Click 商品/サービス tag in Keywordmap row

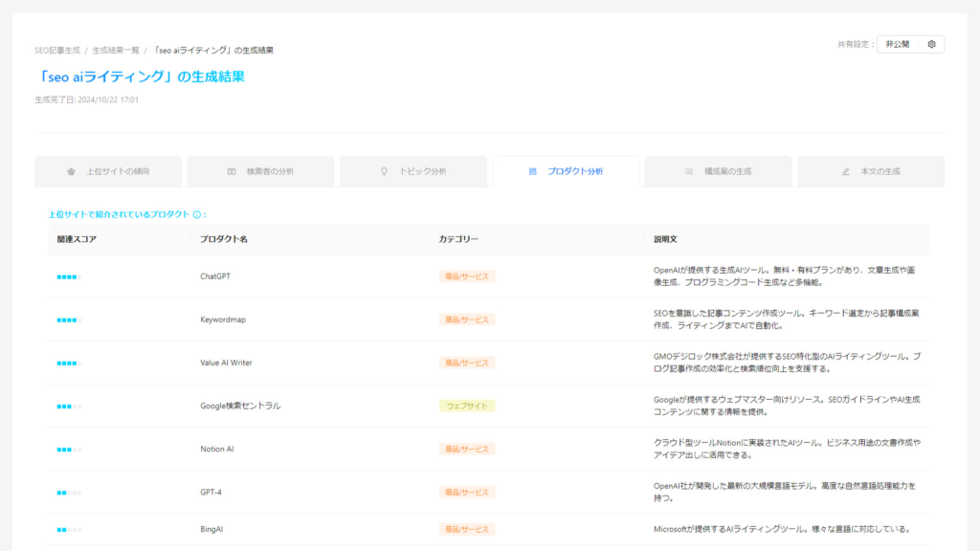click(x=467, y=320)
